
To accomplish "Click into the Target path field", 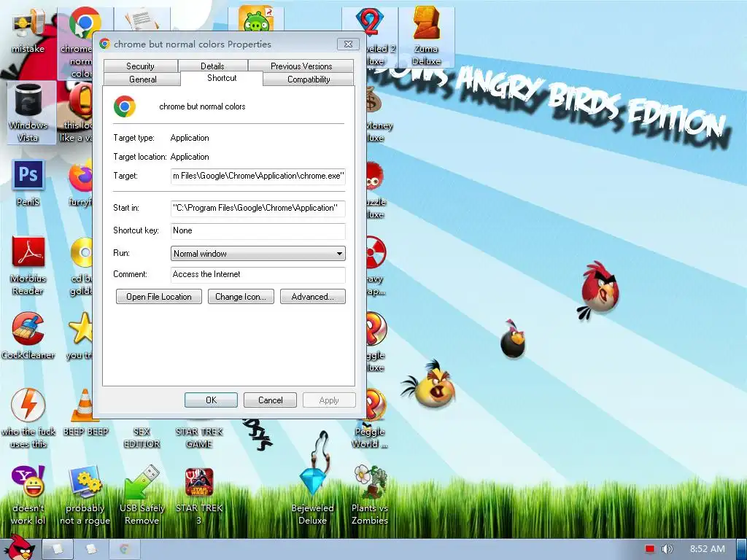I will (x=258, y=176).
